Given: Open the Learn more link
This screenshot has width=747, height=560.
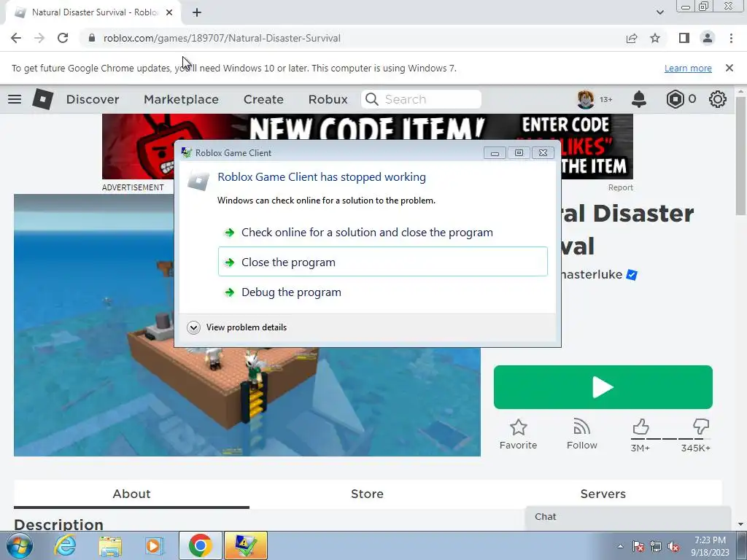Looking at the screenshot, I should pyautogui.click(x=688, y=68).
